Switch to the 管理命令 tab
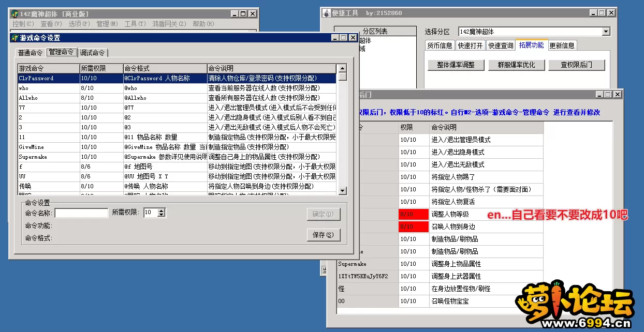The image size is (644, 332). pyautogui.click(x=62, y=52)
